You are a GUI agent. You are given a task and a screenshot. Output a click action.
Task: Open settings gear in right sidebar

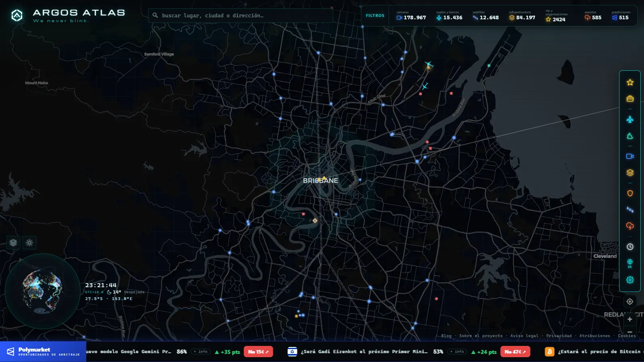(x=630, y=280)
